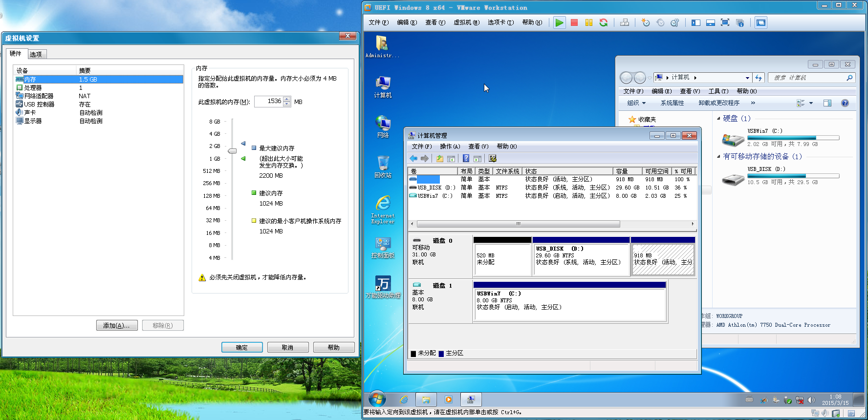This screenshot has width=868, height=420.
Task: Click the preview pane icon in Explorer toolbar
Action: (827, 103)
